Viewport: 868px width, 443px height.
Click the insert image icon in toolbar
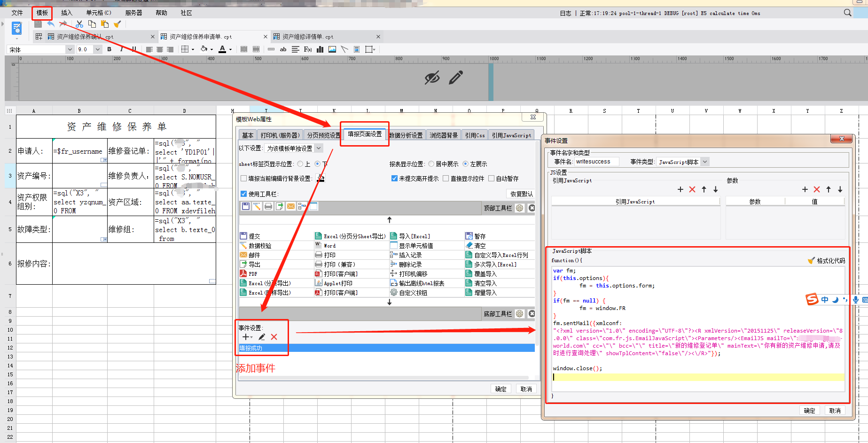332,49
